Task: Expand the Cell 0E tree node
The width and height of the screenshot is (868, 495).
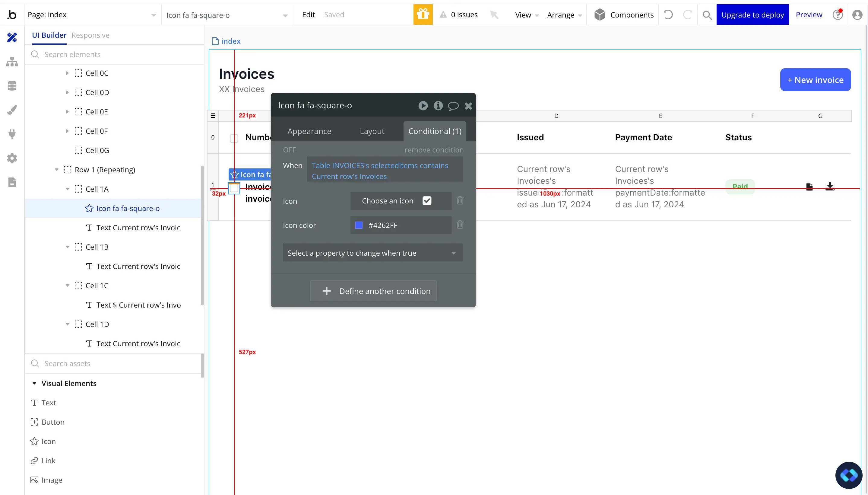Action: pyautogui.click(x=67, y=112)
